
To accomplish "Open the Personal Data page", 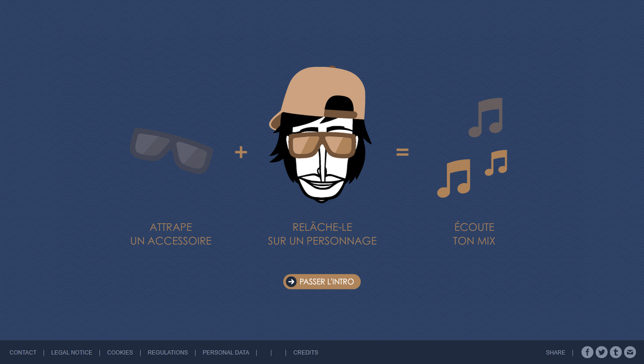I will (225, 353).
